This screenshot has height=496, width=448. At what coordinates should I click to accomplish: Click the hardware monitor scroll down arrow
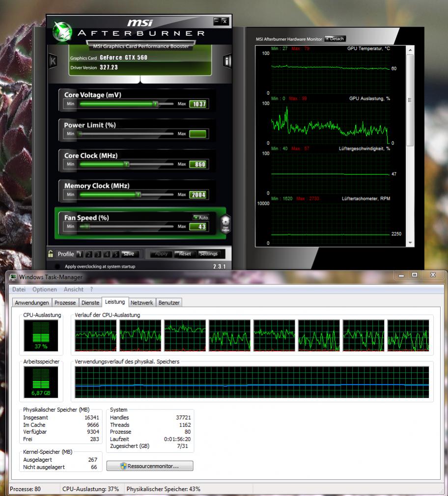point(410,243)
